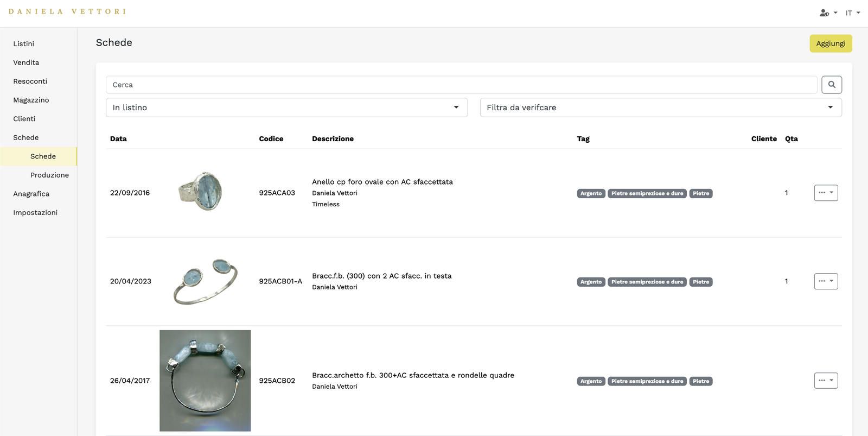Open actions menu for item 925ACB01-A
This screenshot has height=436, width=868.
pos(826,281)
